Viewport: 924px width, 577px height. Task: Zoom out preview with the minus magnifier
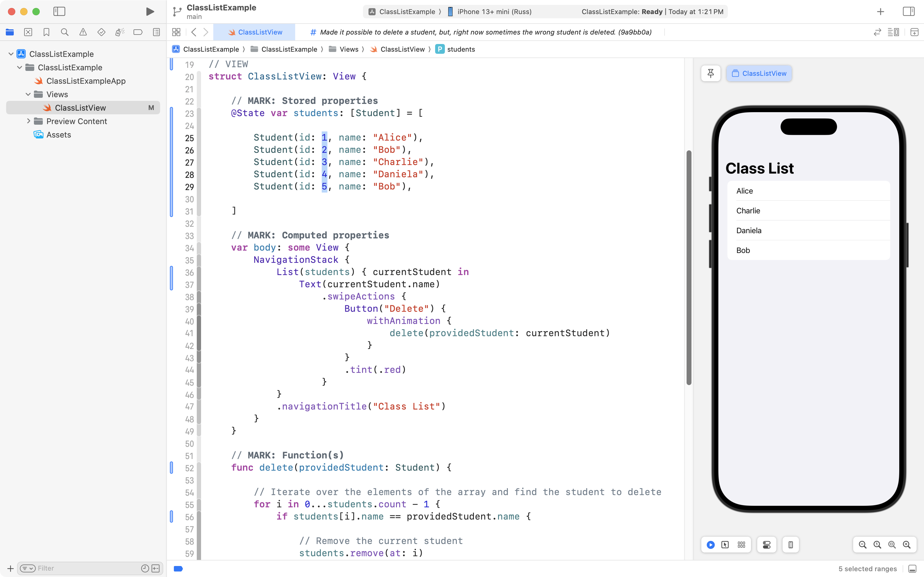862,545
